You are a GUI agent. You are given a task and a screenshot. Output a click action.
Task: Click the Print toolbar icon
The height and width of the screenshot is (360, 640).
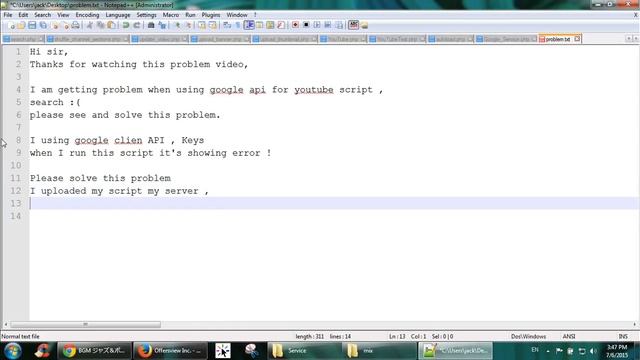coord(76,25)
